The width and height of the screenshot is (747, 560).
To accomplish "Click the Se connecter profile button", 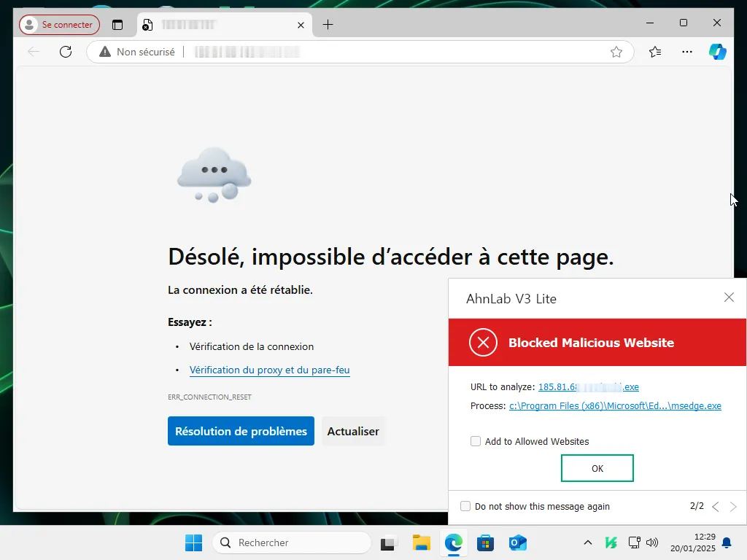I will pos(60,25).
